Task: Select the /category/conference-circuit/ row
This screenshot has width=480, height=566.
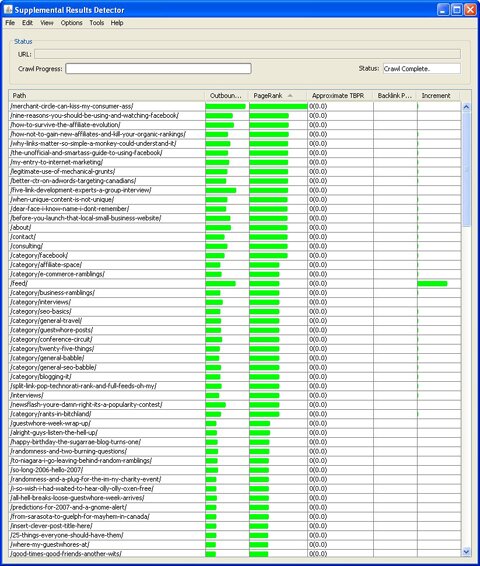Action: pos(235,339)
